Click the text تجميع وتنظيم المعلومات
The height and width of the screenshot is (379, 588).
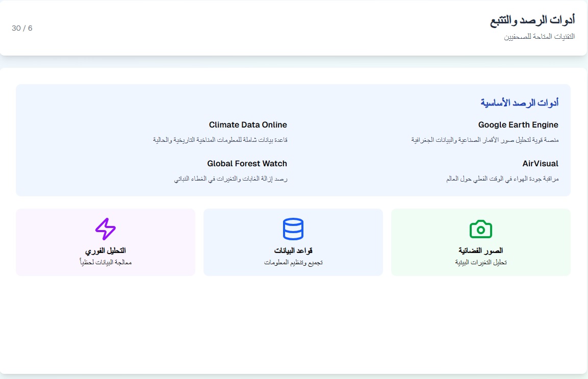tap(293, 262)
